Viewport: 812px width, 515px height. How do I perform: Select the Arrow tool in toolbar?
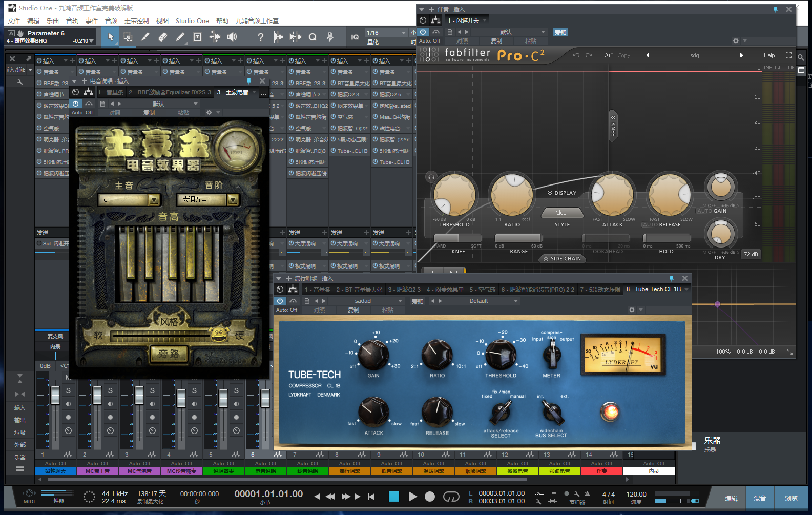110,37
